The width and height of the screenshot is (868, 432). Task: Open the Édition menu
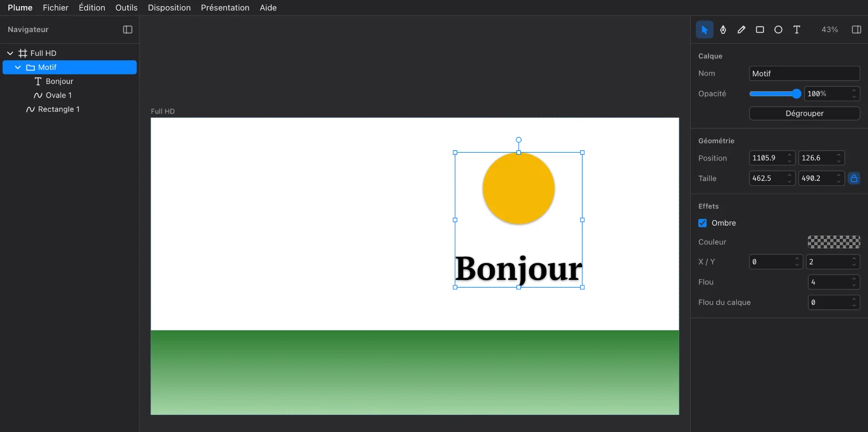click(x=92, y=8)
